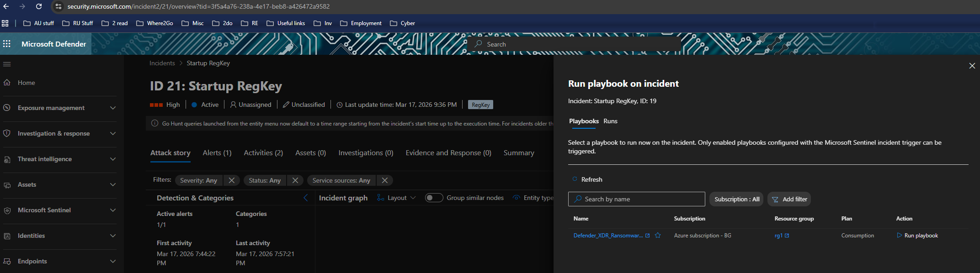Close the Run playbook panel
Image resolution: width=980 pixels, height=273 pixels.
tap(972, 66)
